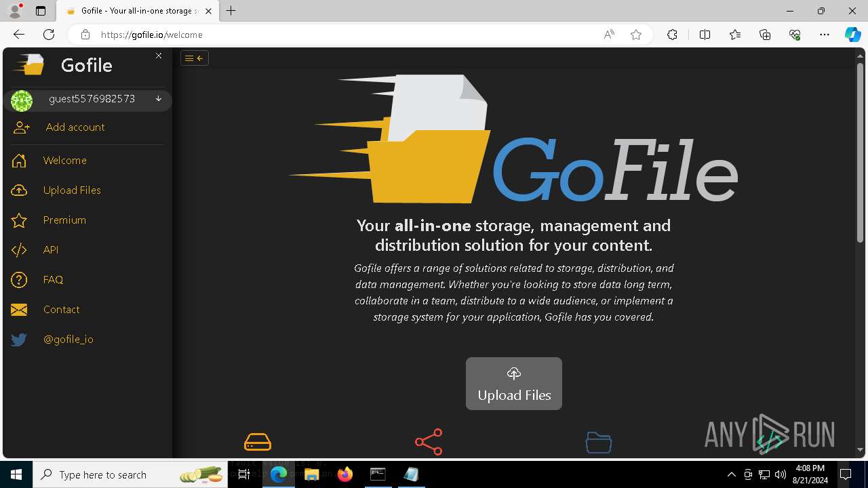
Task: Click the blue folder icon at bottom
Action: coord(599,442)
